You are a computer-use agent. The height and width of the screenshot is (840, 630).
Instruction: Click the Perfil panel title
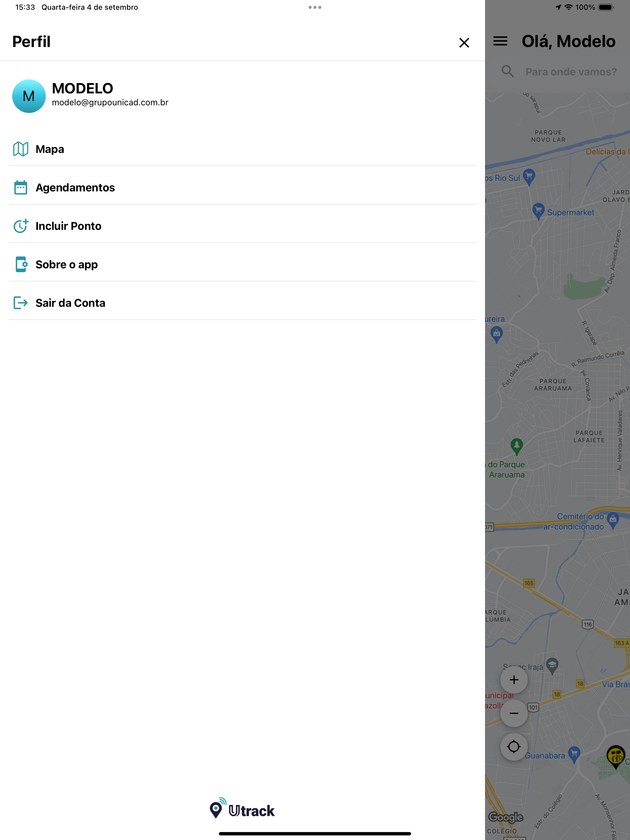[31, 42]
